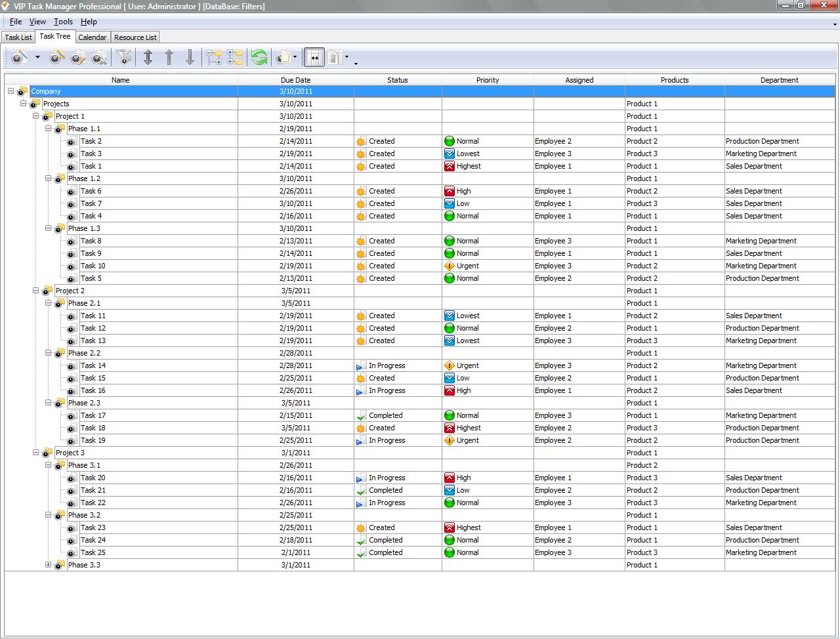The width and height of the screenshot is (840, 639).
Task: Click the funnel filter toolbar icon
Action: point(123,58)
